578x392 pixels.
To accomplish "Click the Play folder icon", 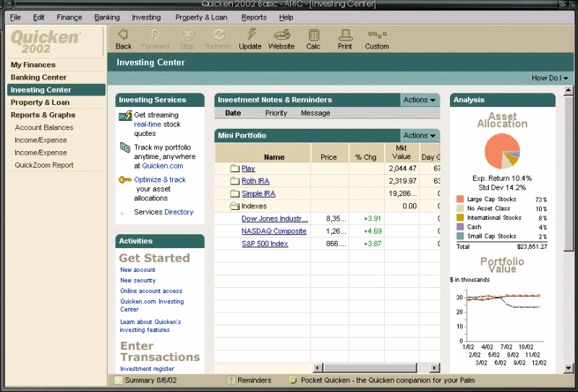I will 235,169.
